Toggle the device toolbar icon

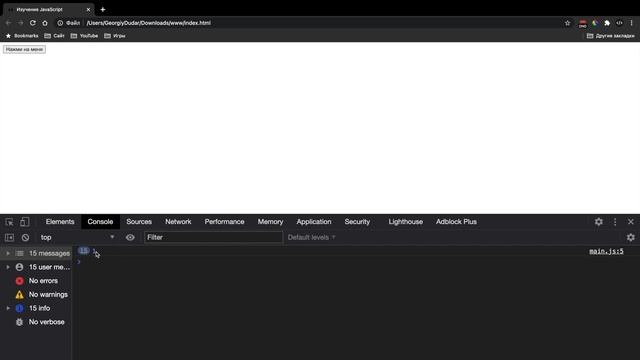pyautogui.click(x=24, y=222)
